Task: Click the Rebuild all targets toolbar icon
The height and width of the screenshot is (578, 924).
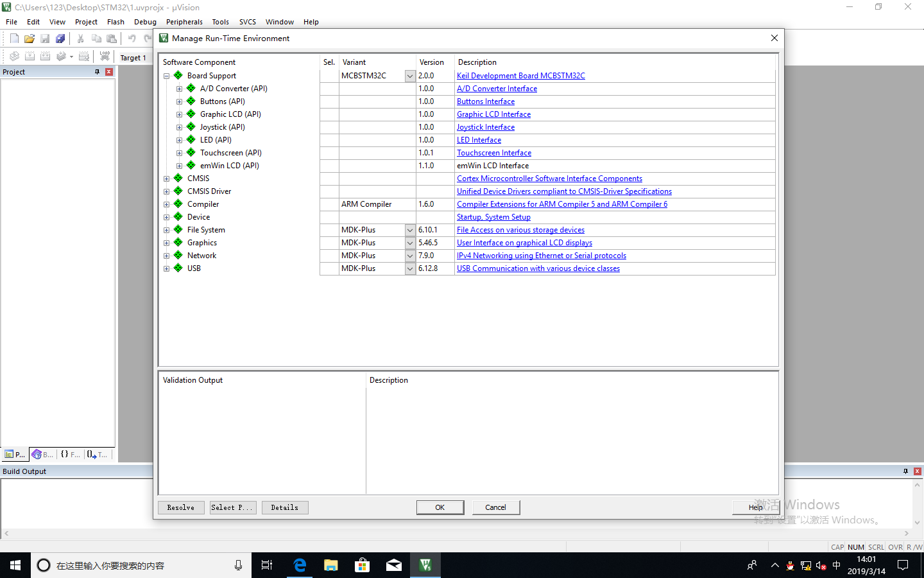Action: pos(45,57)
